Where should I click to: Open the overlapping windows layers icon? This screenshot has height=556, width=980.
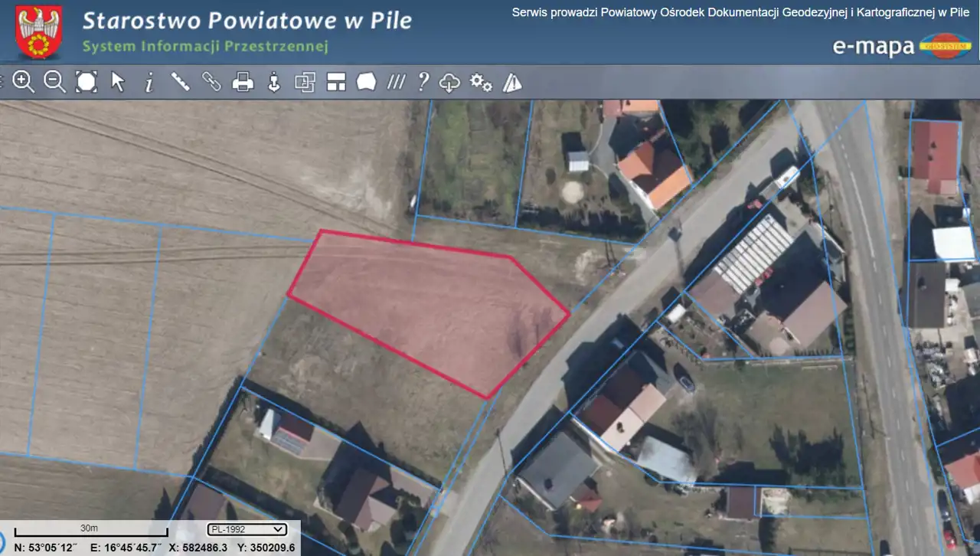click(305, 82)
